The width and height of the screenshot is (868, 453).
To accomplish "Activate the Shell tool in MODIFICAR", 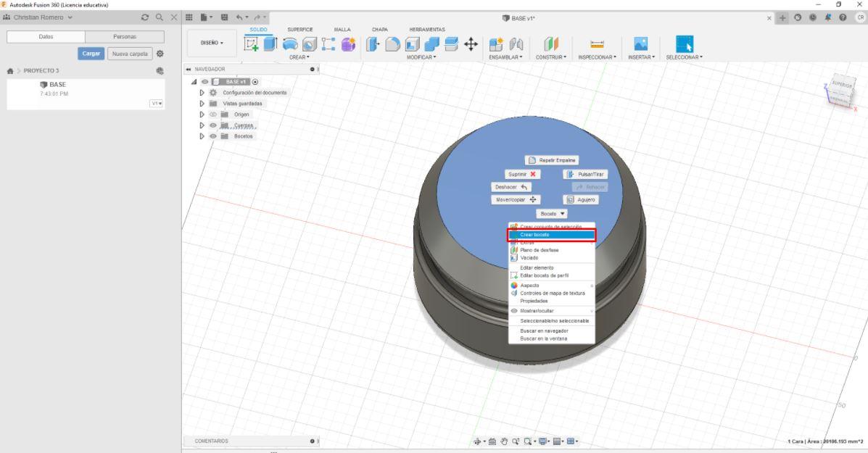I will (413, 44).
